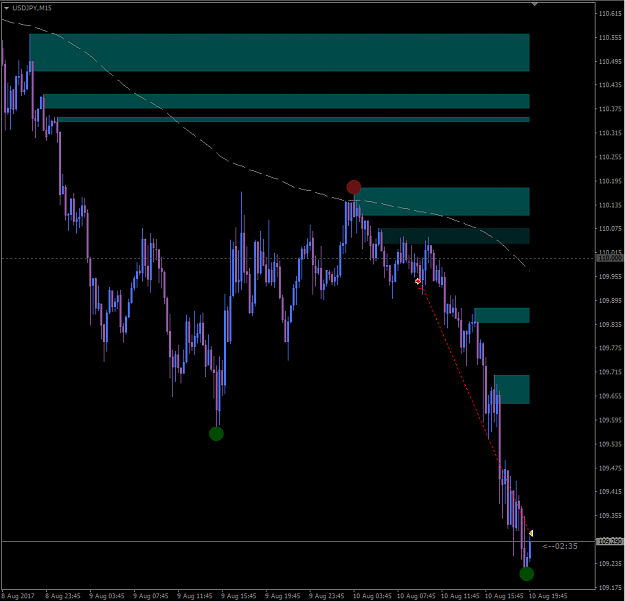Click the yellow trade exit arrow marker

pos(531,533)
